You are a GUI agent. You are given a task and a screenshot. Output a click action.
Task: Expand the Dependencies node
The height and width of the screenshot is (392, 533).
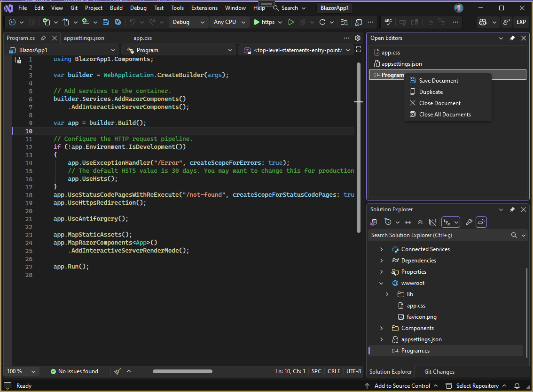pos(381,261)
